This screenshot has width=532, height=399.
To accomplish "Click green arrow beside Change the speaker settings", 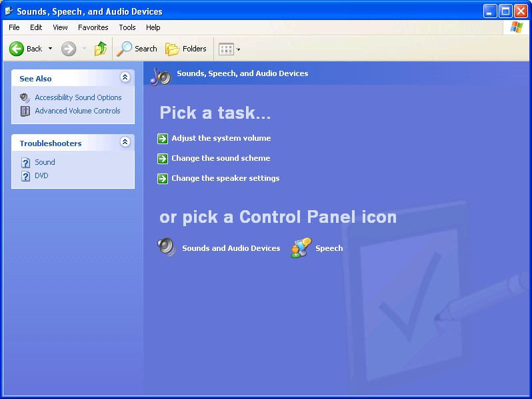I will pos(163,179).
